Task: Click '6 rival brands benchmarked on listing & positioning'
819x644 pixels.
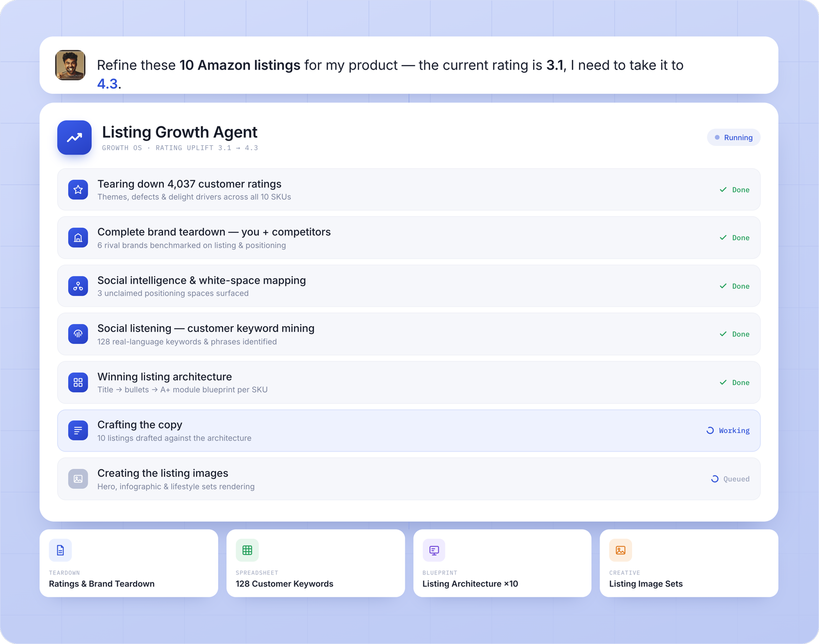Action: pos(191,245)
